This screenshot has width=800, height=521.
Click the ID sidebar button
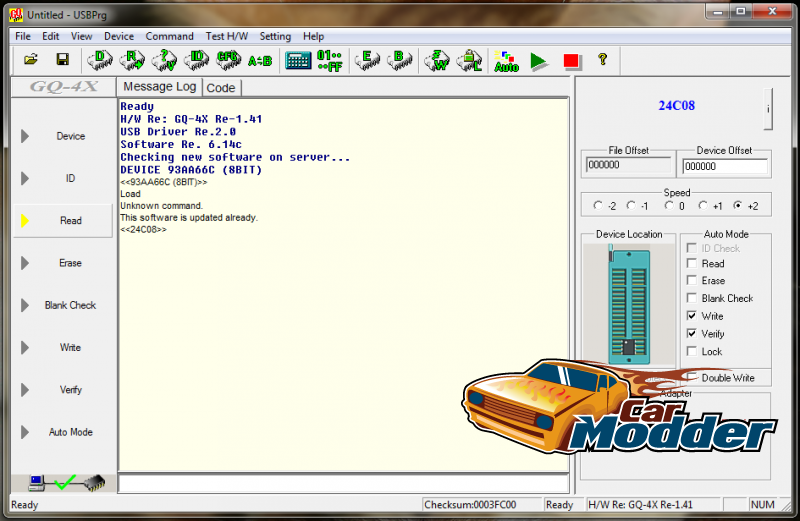(63, 179)
